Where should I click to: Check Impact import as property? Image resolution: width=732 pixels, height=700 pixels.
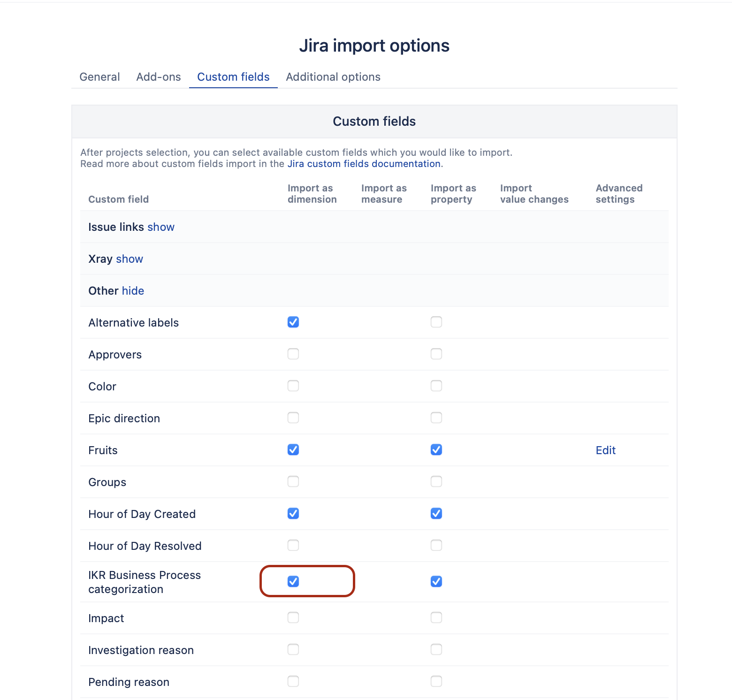point(436,617)
